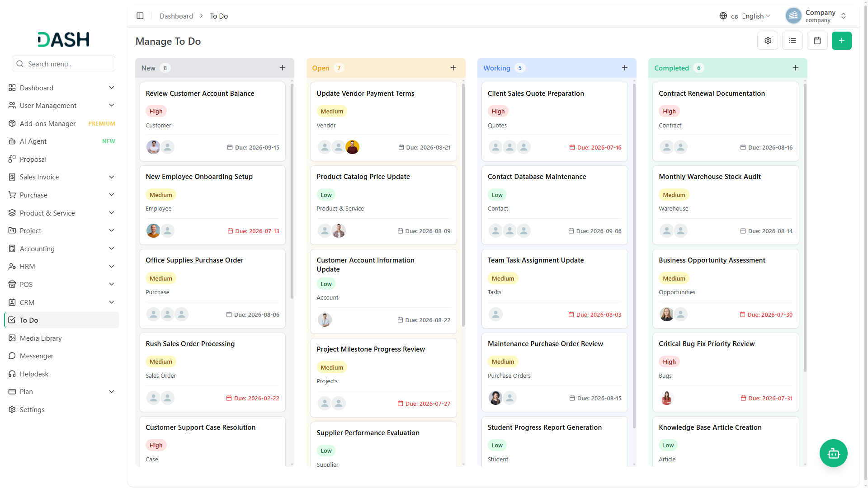Click the DASH logo
The image size is (868, 488).
[x=63, y=40]
